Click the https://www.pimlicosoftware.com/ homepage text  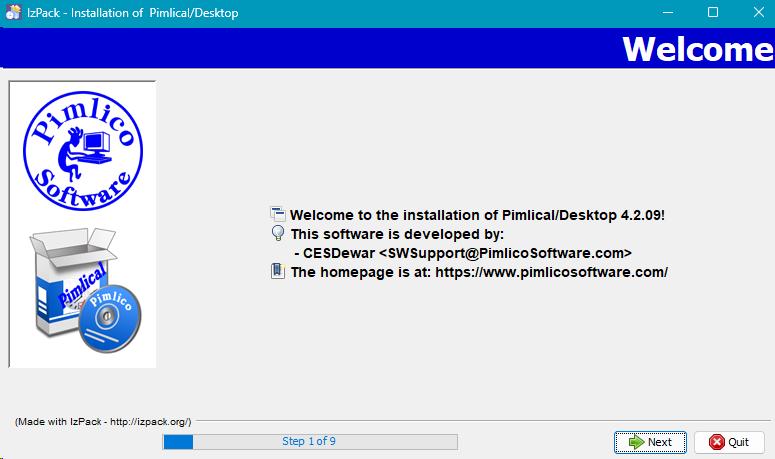click(551, 272)
